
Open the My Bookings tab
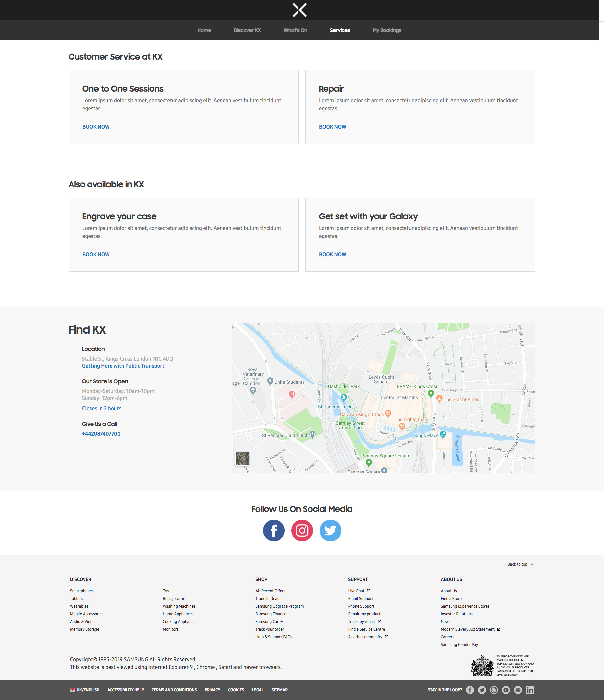pyautogui.click(x=386, y=30)
